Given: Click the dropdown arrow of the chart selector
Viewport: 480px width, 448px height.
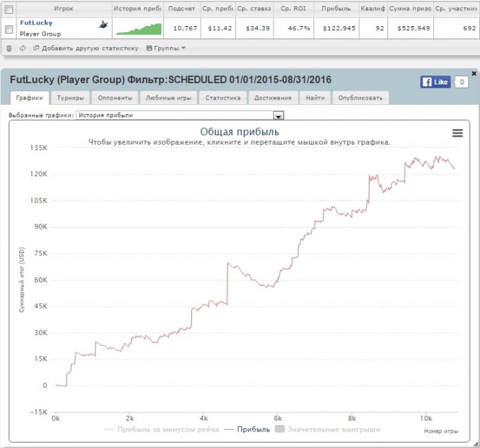Looking at the screenshot, I should [278, 115].
